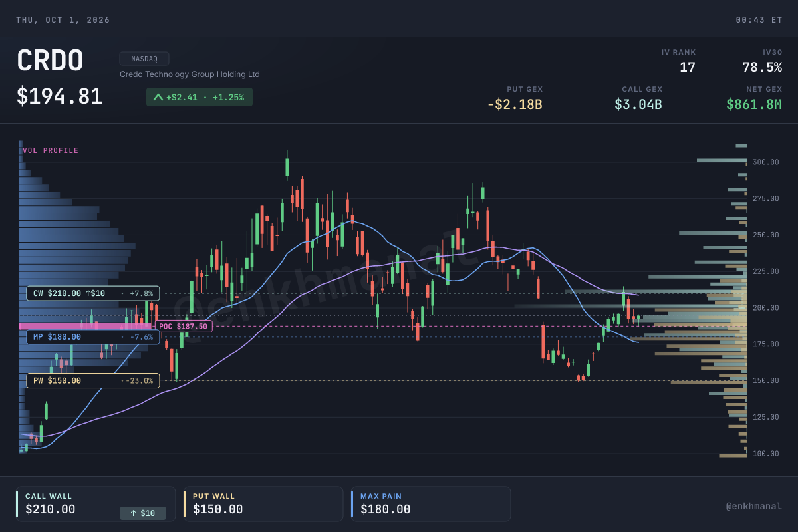Click the ↑ $10 badge in Call Wall card
This screenshot has width=798, height=532.
(143, 513)
